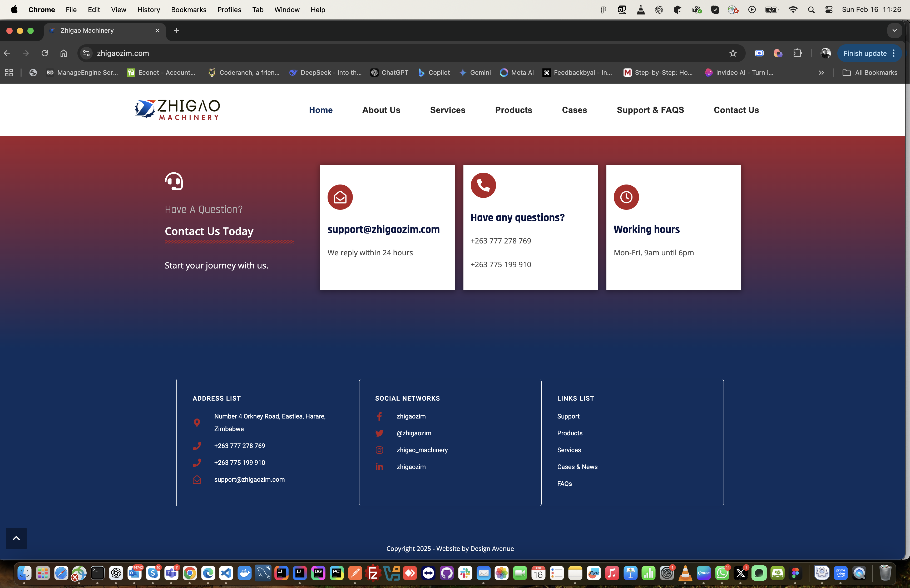This screenshot has width=910, height=588.
Task: Open the All Bookmarks folder
Action: [870, 73]
